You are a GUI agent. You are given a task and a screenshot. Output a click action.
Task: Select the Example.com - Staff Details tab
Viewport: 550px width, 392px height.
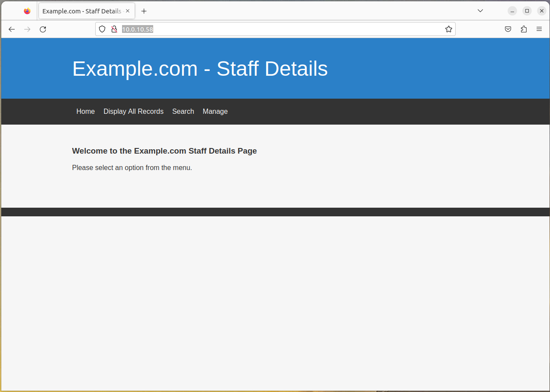click(x=81, y=11)
